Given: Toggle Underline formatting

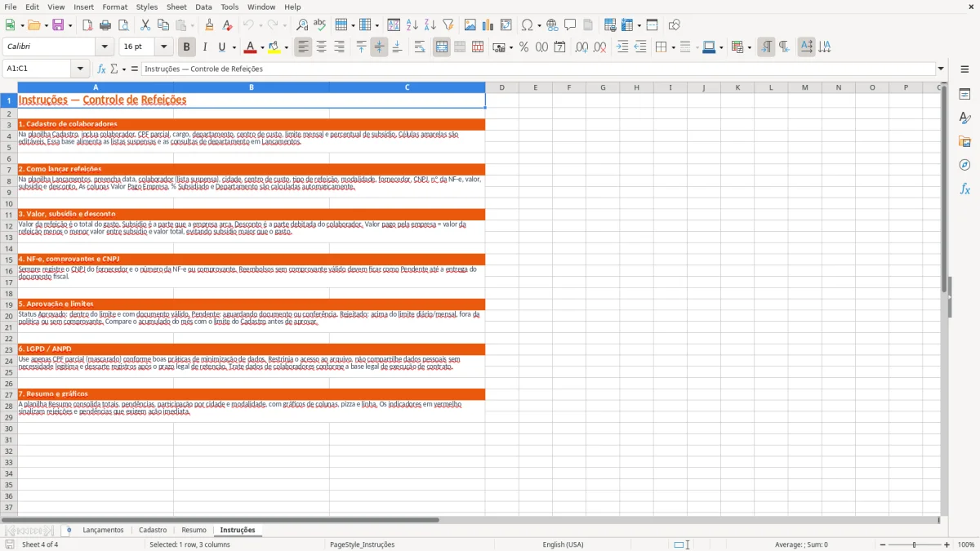Looking at the screenshot, I should click(221, 47).
